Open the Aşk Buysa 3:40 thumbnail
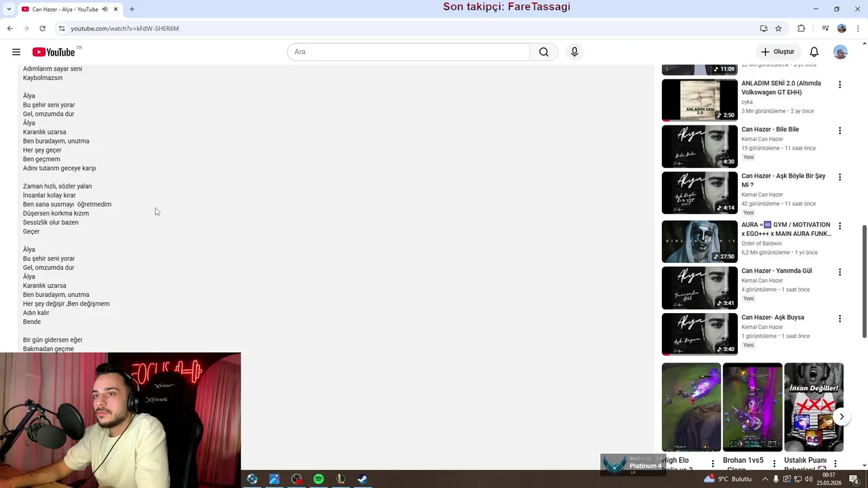This screenshot has height=488, width=868. [x=700, y=334]
